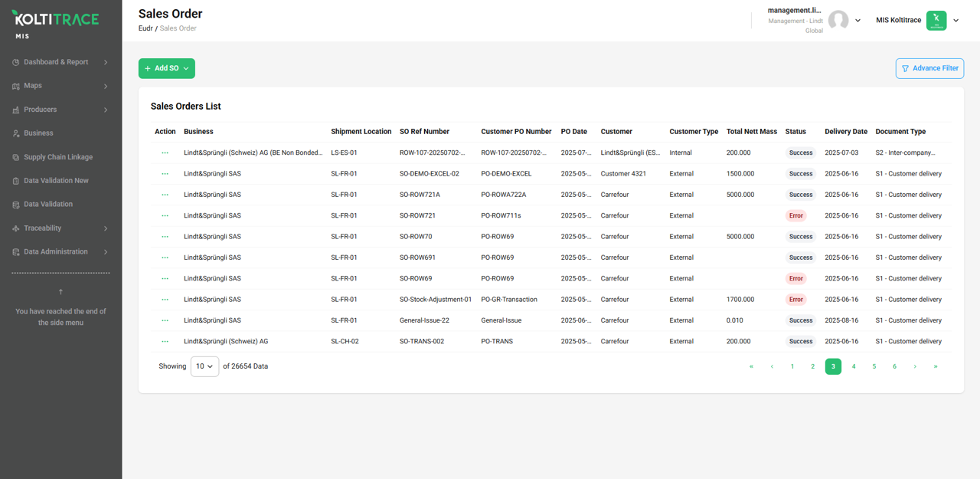Open action menu for SO-ROW721A row
The image size is (980, 479).
coord(165,195)
